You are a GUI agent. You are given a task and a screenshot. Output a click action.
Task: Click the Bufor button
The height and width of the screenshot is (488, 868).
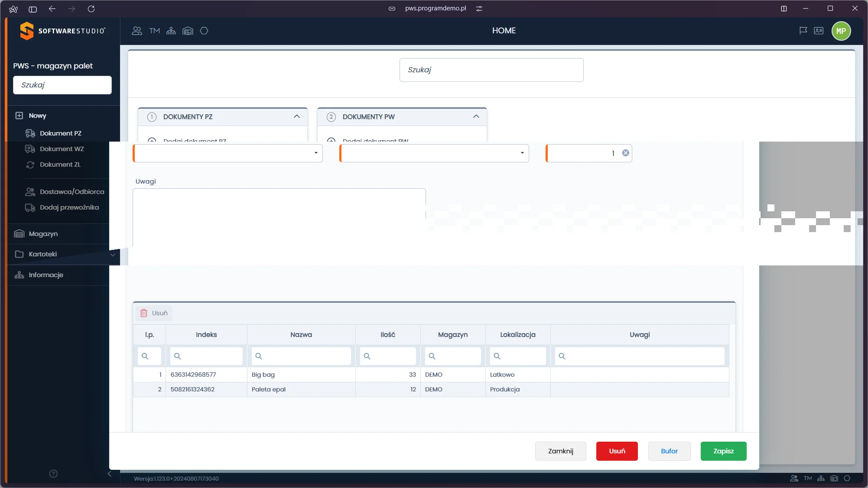669,451
